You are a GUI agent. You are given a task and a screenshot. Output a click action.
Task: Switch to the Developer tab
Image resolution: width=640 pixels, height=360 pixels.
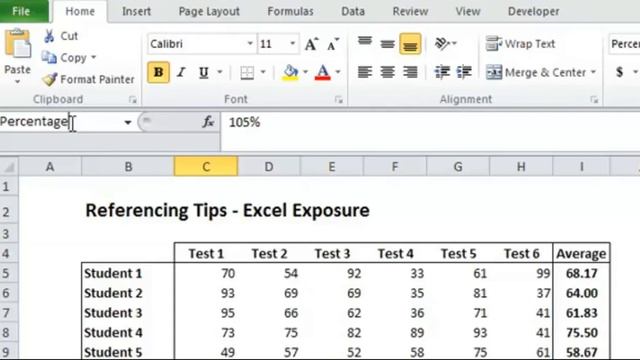[x=533, y=11]
